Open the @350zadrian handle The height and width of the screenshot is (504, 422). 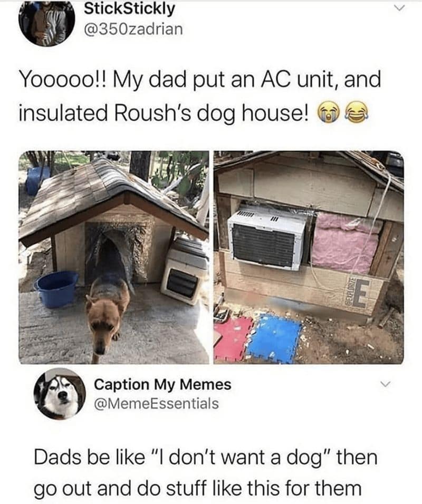pyautogui.click(x=133, y=30)
